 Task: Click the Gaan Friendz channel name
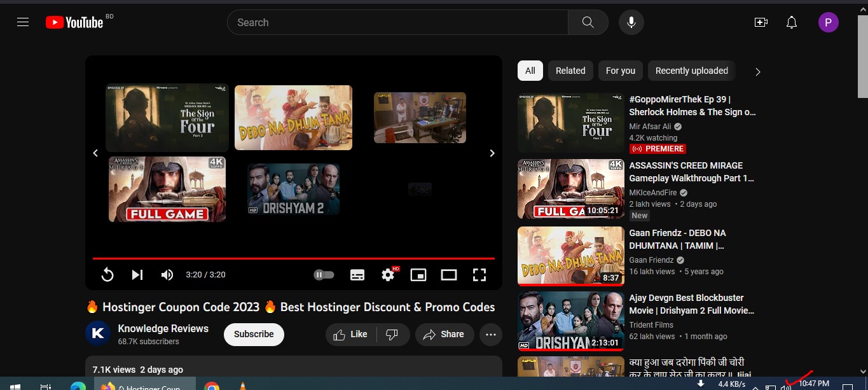coord(651,260)
